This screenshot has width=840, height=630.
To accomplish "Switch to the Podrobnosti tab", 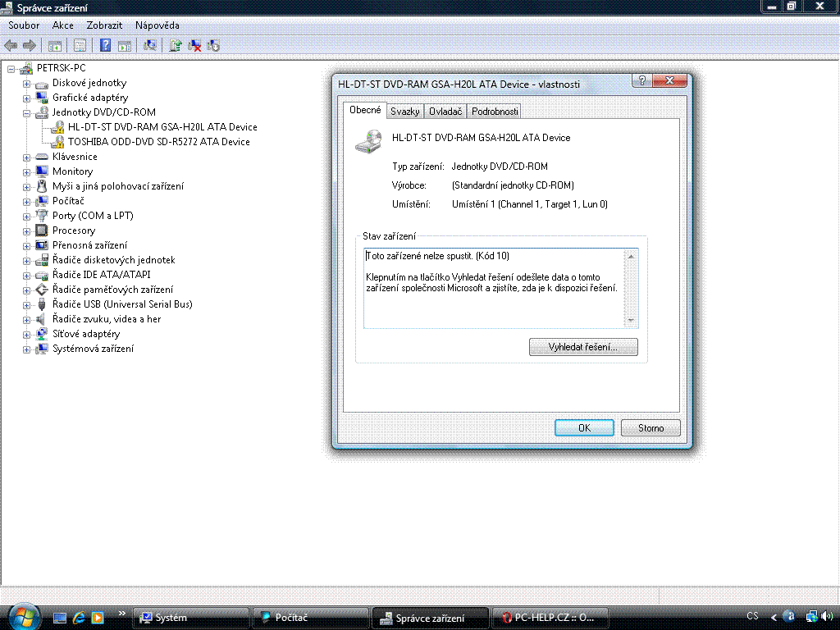I will (x=495, y=112).
